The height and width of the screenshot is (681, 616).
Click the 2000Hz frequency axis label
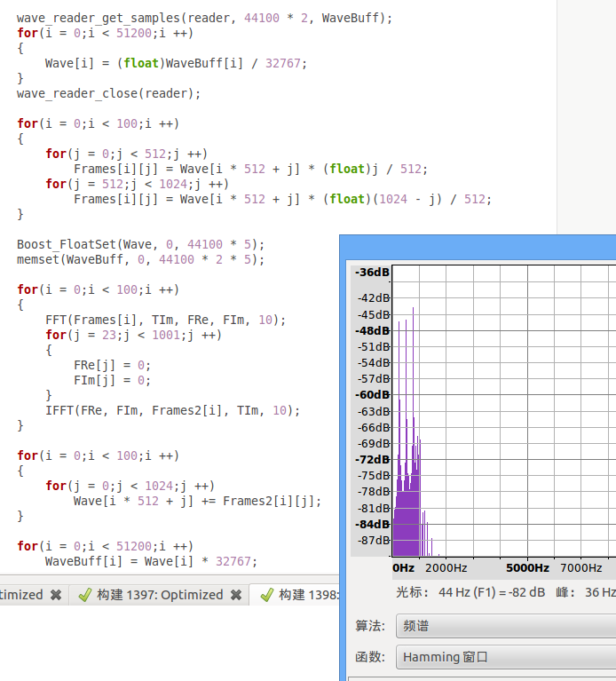(x=446, y=568)
